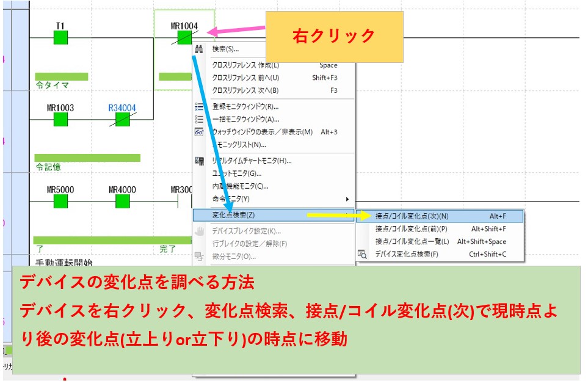Click the hand icon for デバイスブレイク設定
Screen dimensions: 588x383
pyautogui.click(x=198, y=231)
